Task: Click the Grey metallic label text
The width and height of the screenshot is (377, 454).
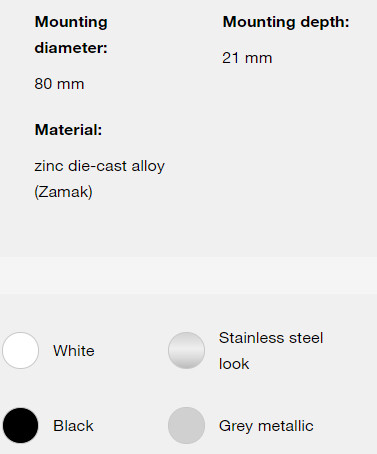Action: (266, 426)
